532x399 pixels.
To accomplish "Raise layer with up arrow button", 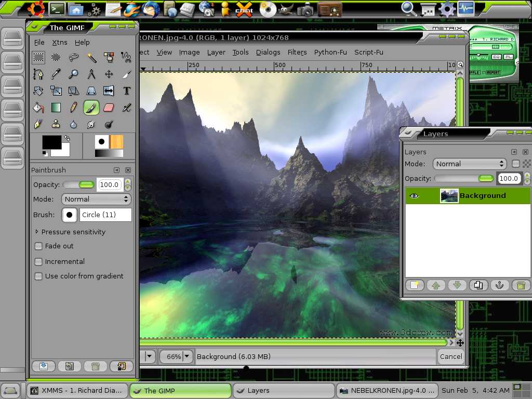I will pos(436,285).
